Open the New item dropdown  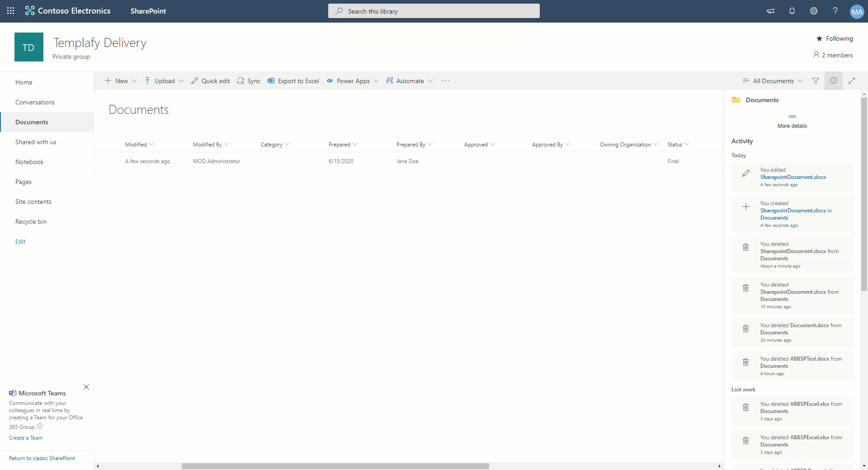tap(121, 81)
